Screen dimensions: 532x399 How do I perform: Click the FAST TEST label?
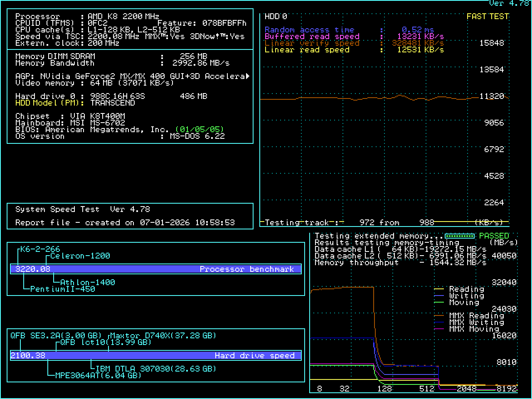(488, 17)
